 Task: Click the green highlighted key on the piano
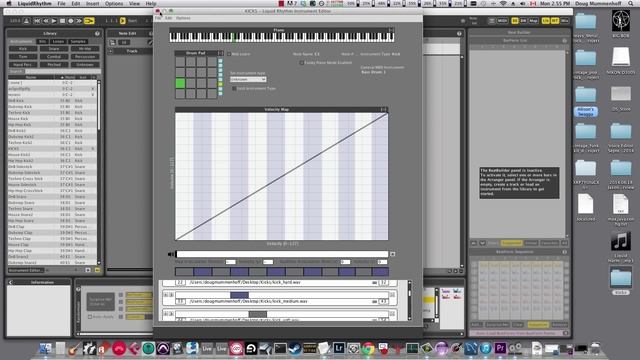pos(234,38)
